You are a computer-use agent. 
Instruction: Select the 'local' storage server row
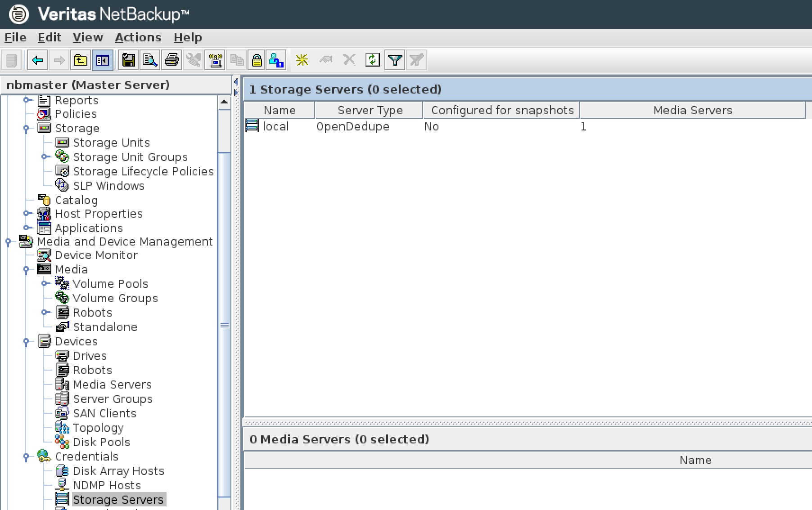click(x=528, y=126)
